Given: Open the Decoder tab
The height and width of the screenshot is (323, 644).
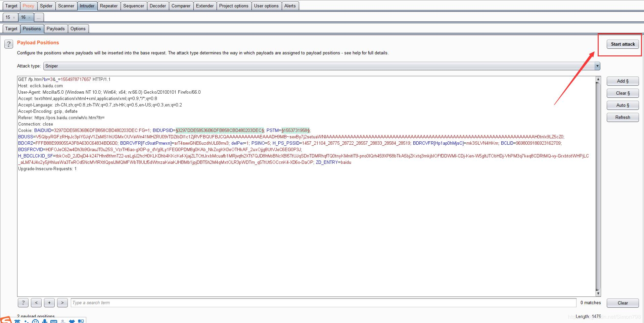Looking at the screenshot, I should pos(158,6).
